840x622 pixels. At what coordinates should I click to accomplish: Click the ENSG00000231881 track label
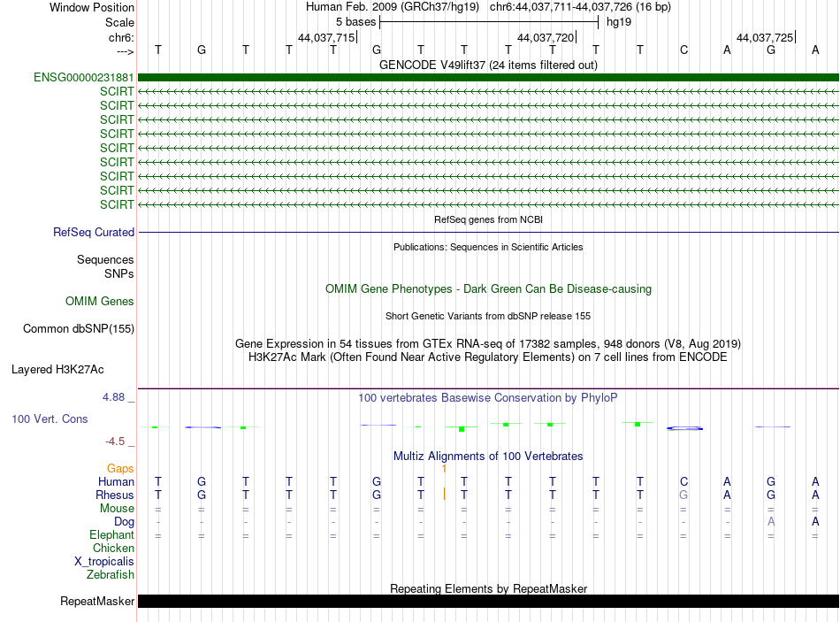point(84,77)
